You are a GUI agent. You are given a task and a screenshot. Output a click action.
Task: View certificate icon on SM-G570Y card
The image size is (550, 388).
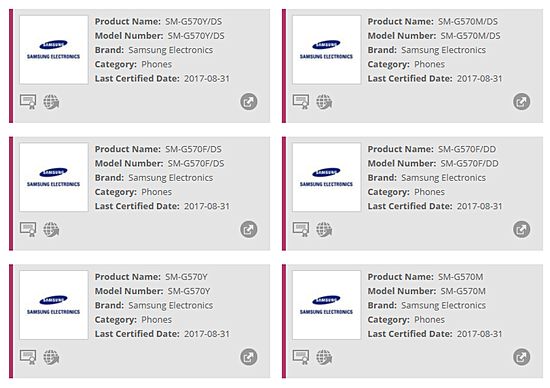(x=28, y=357)
